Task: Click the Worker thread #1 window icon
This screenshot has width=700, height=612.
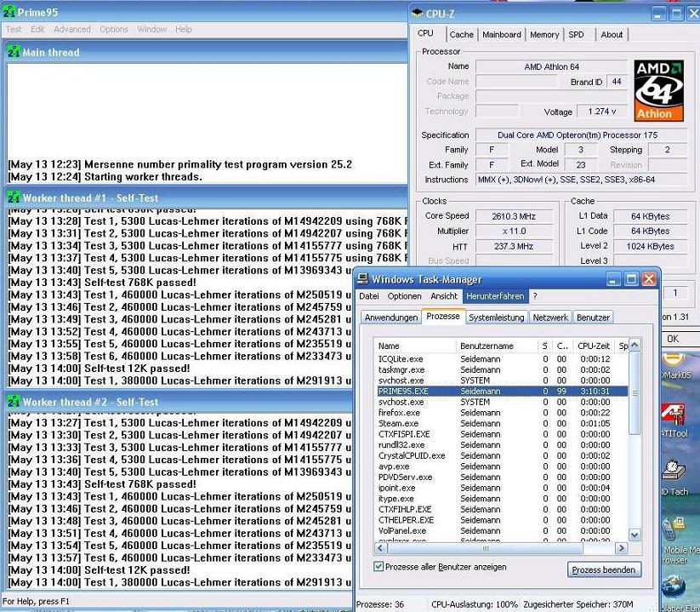Action: coord(14,197)
